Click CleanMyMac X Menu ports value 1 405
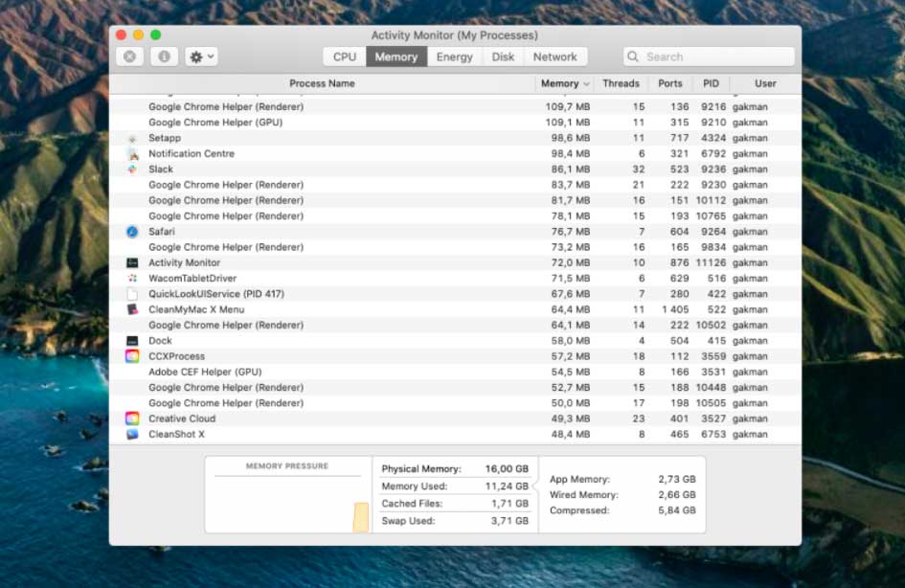This screenshot has height=588, width=905. 675,309
